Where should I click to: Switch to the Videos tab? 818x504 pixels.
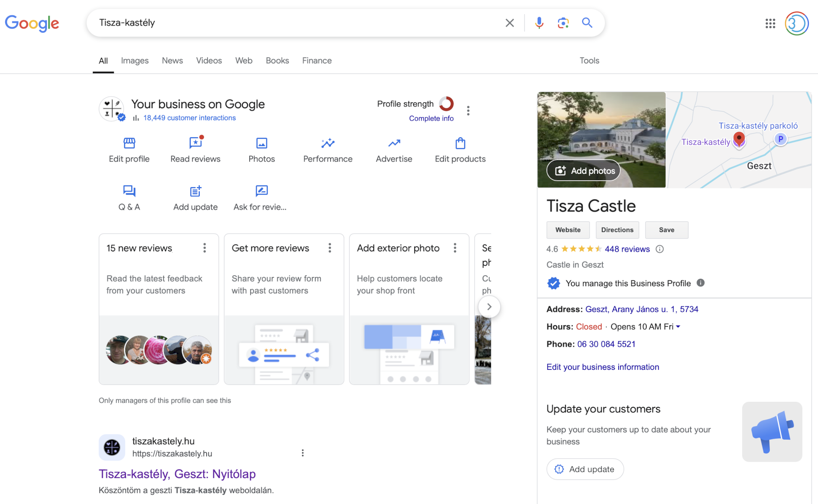(209, 61)
